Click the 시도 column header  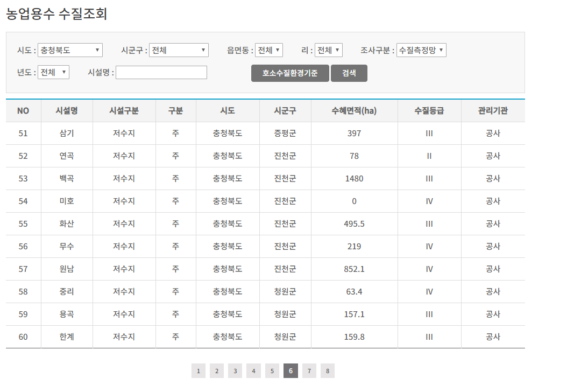click(x=228, y=111)
